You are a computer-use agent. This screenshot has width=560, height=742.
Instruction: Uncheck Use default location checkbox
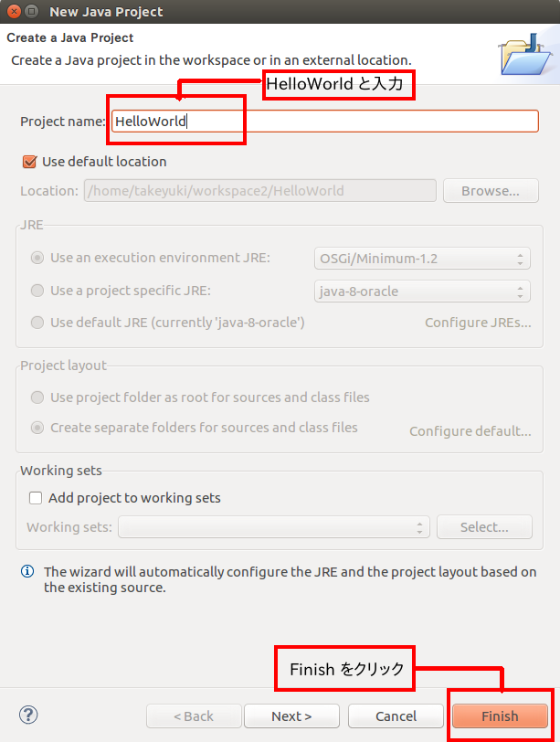tap(30, 162)
